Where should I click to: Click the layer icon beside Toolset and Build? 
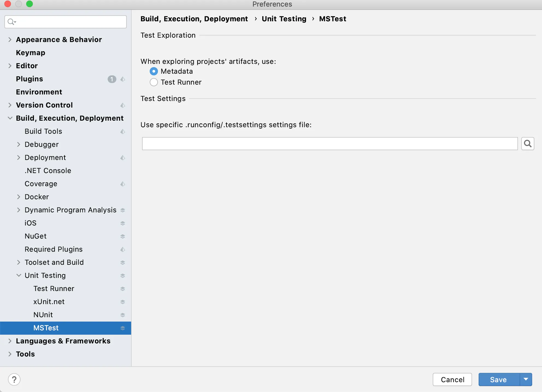tap(123, 262)
